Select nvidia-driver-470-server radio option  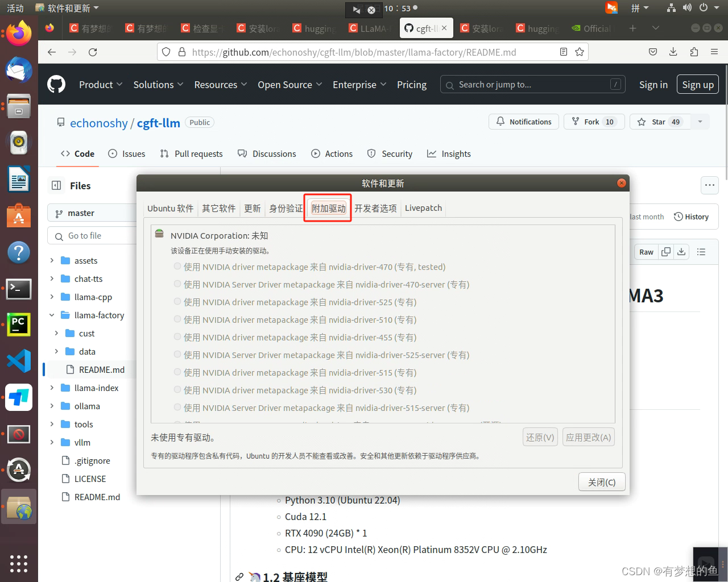177,284
